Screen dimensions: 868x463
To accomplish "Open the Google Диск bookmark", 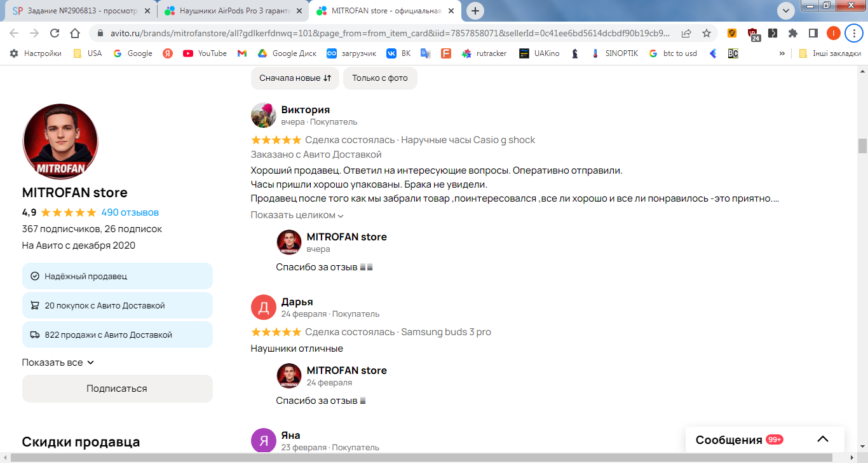I will (287, 53).
